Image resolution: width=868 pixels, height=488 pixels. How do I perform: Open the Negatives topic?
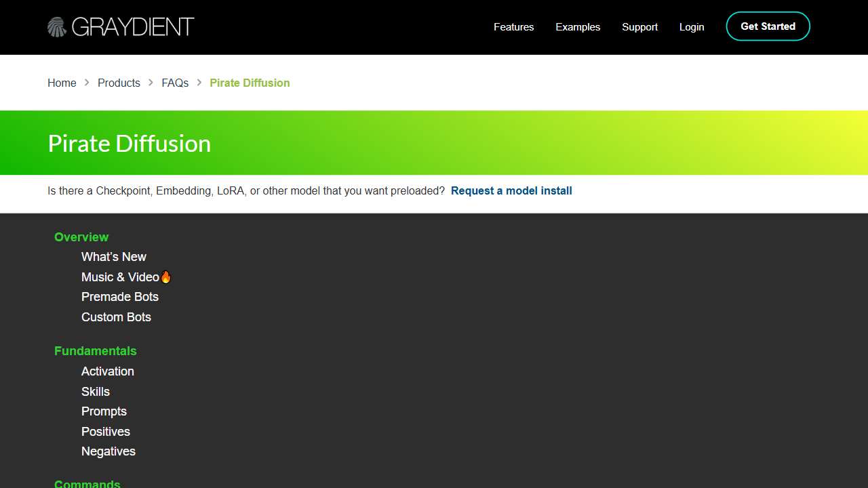(108, 451)
